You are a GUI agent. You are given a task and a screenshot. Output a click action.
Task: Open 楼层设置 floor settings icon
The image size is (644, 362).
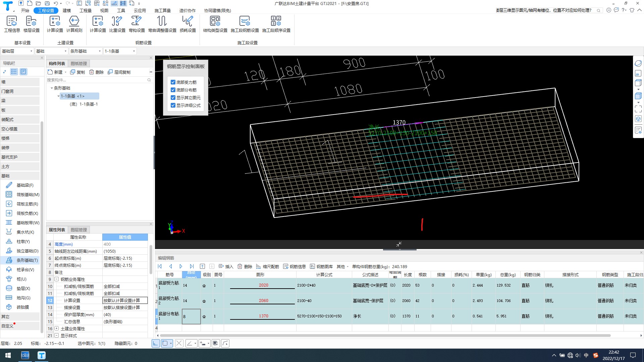tap(31, 24)
